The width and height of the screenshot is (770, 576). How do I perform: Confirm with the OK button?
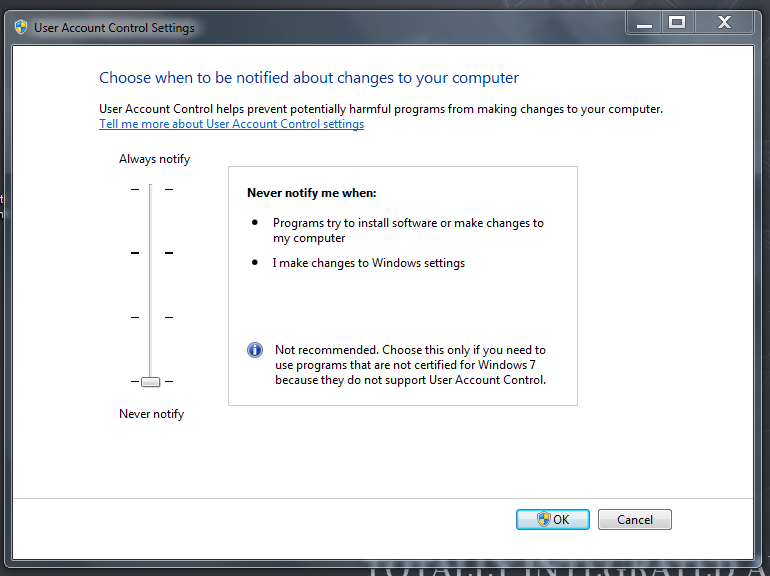552,520
